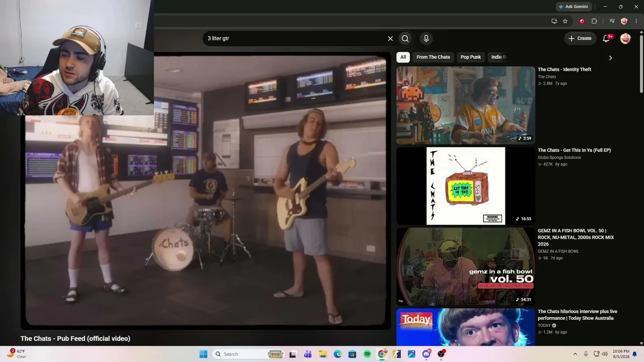Select the From The Chats chip
This screenshot has width=644, height=362.
pyautogui.click(x=433, y=57)
